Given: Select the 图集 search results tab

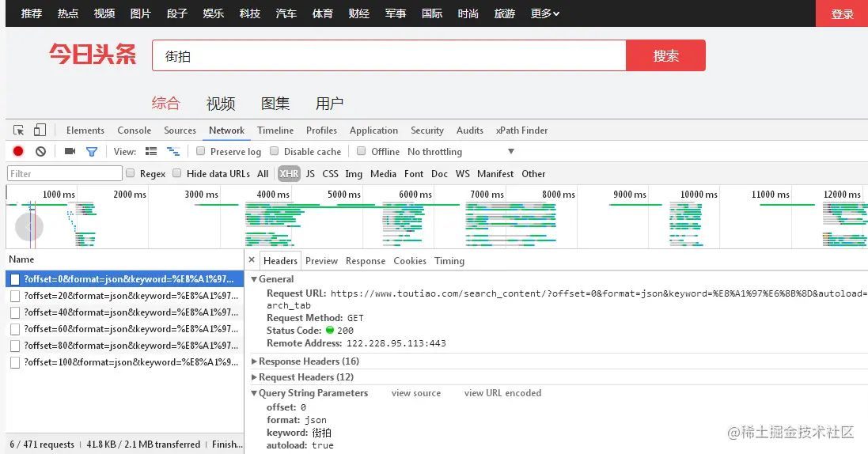Looking at the screenshot, I should point(275,104).
